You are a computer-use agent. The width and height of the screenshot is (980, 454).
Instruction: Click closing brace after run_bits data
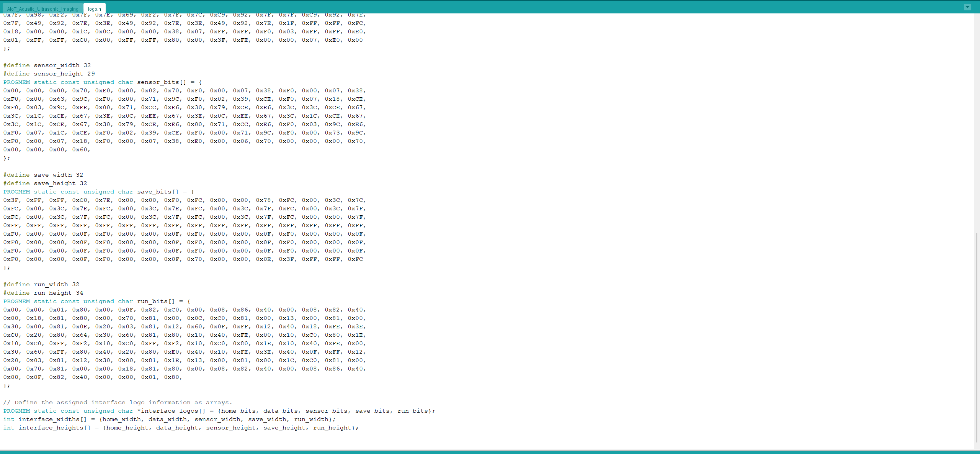tap(5, 385)
